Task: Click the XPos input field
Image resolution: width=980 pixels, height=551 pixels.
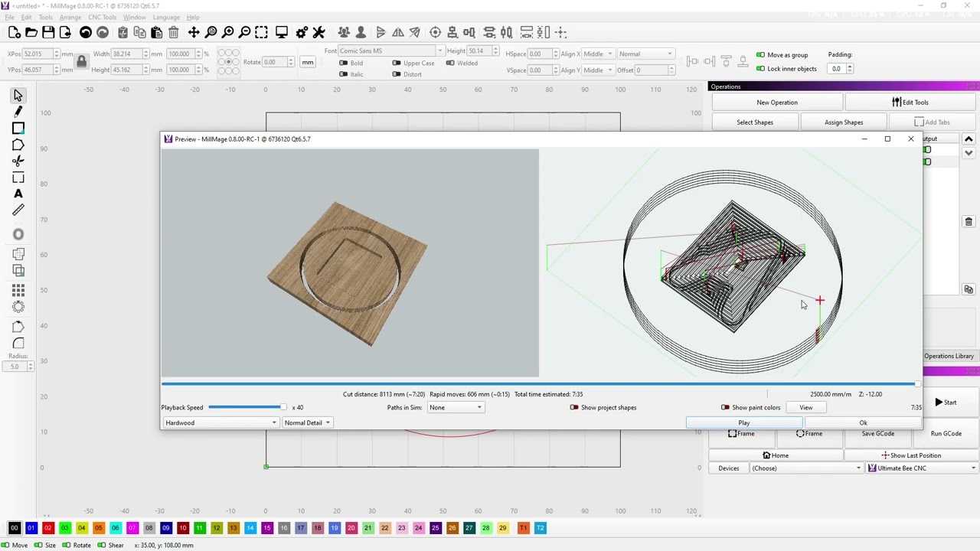Action: click(38, 54)
